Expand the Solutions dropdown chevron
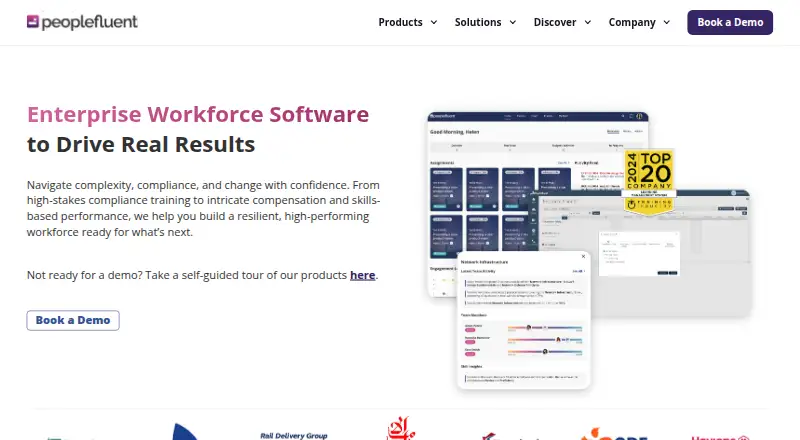This screenshot has width=800, height=440. coord(513,22)
